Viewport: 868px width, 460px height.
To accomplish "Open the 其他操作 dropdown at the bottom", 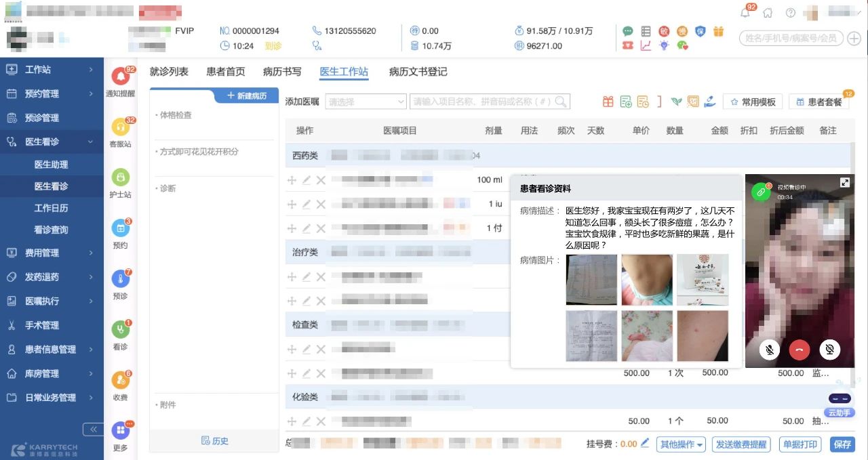I will tap(681, 444).
